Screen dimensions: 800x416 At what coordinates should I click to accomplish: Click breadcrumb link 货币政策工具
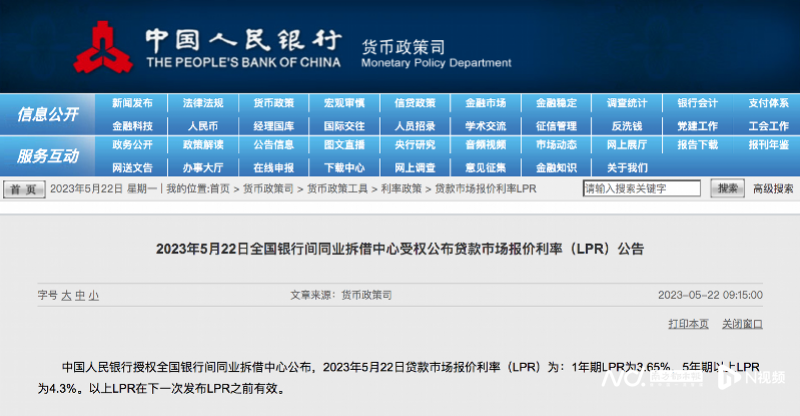pyautogui.click(x=337, y=189)
